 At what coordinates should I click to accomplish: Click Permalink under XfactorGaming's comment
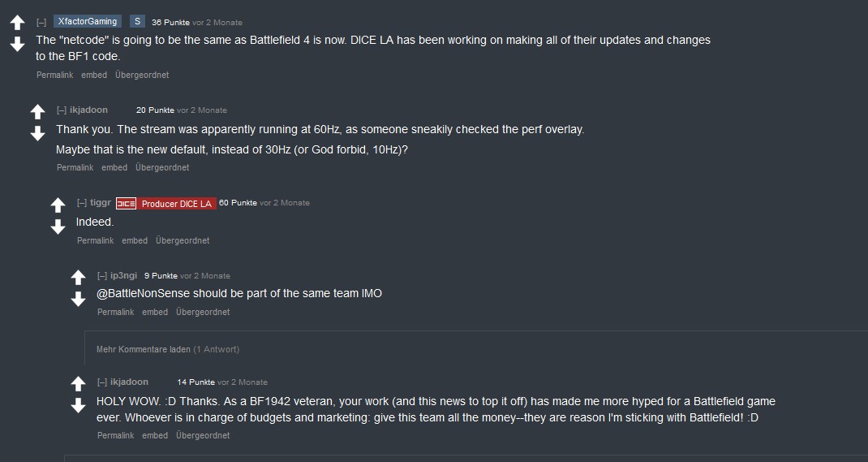[54, 75]
